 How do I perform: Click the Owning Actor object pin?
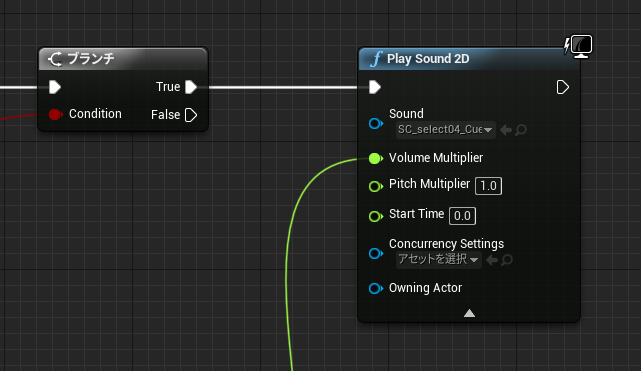376,288
